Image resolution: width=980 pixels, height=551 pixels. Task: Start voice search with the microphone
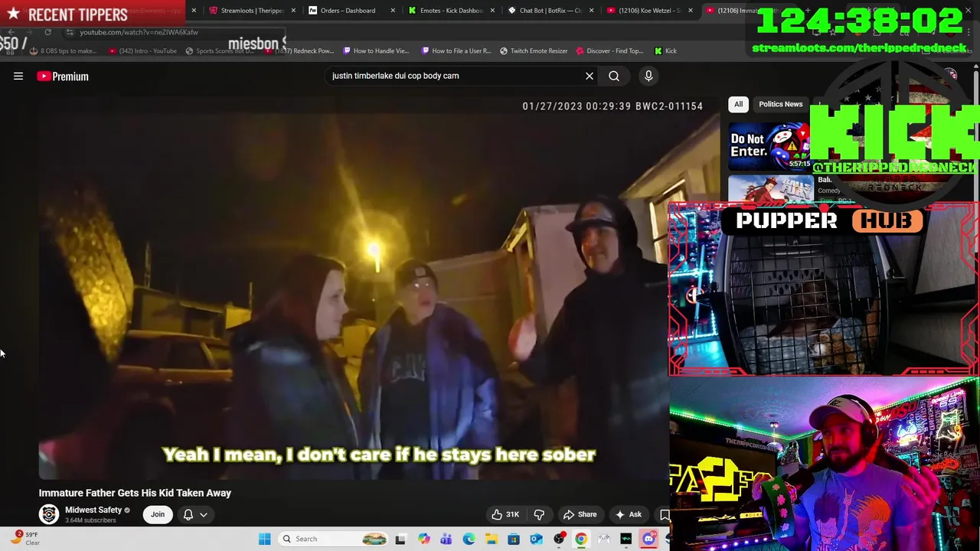click(x=648, y=76)
